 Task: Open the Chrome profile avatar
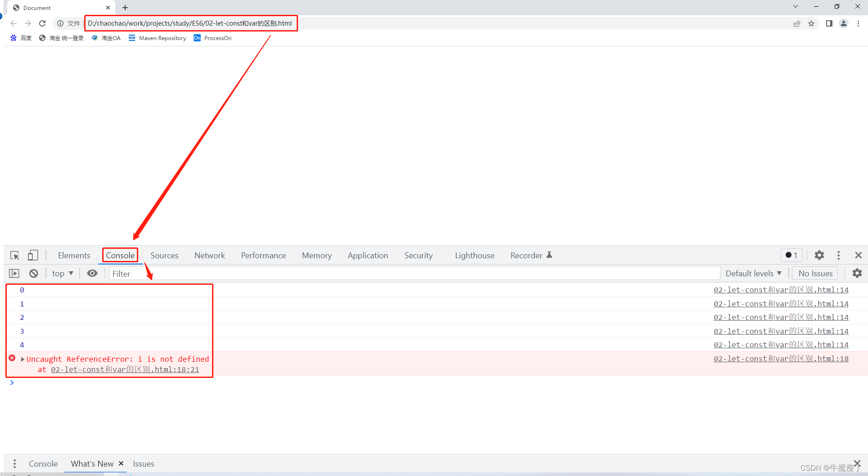[x=844, y=23]
